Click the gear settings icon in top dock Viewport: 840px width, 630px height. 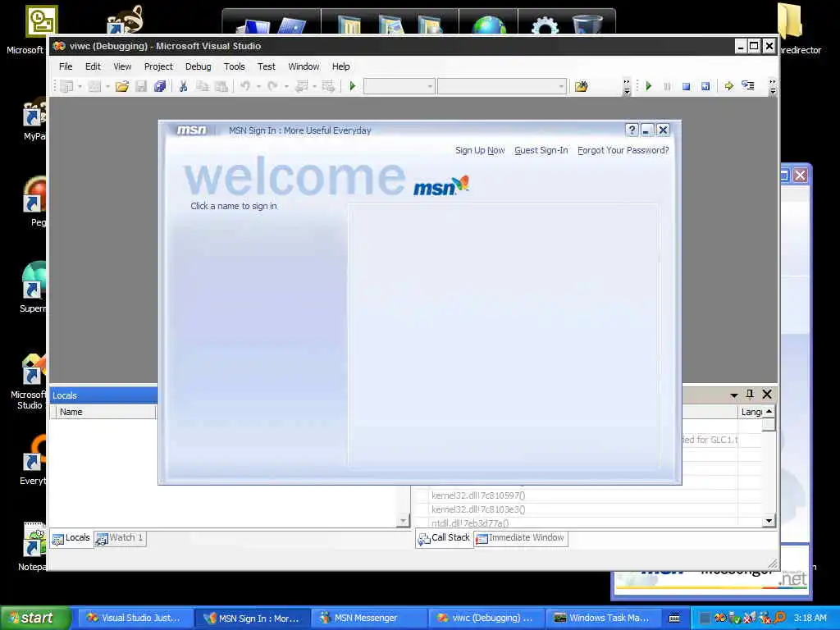click(545, 25)
